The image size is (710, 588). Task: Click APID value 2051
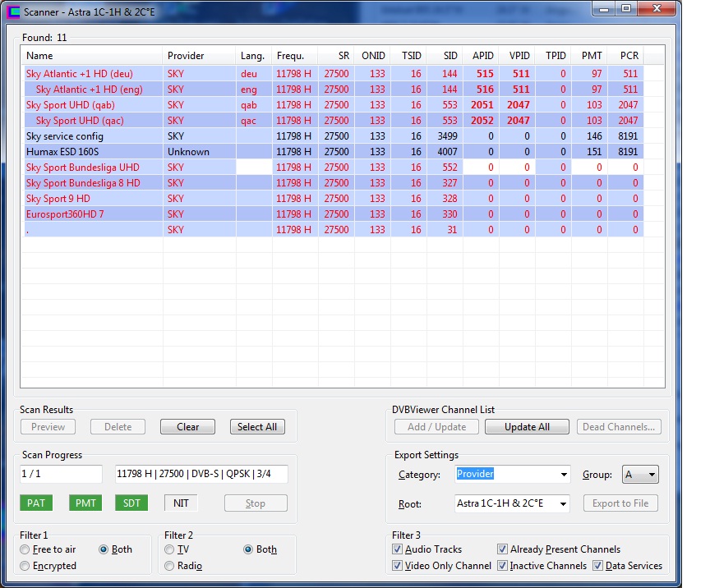point(482,105)
